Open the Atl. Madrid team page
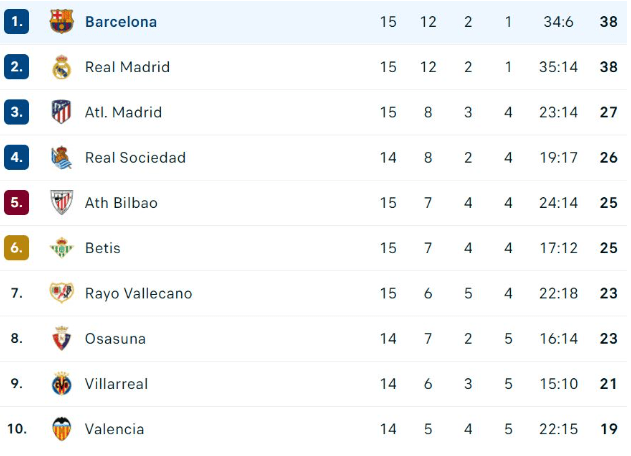 (x=125, y=112)
